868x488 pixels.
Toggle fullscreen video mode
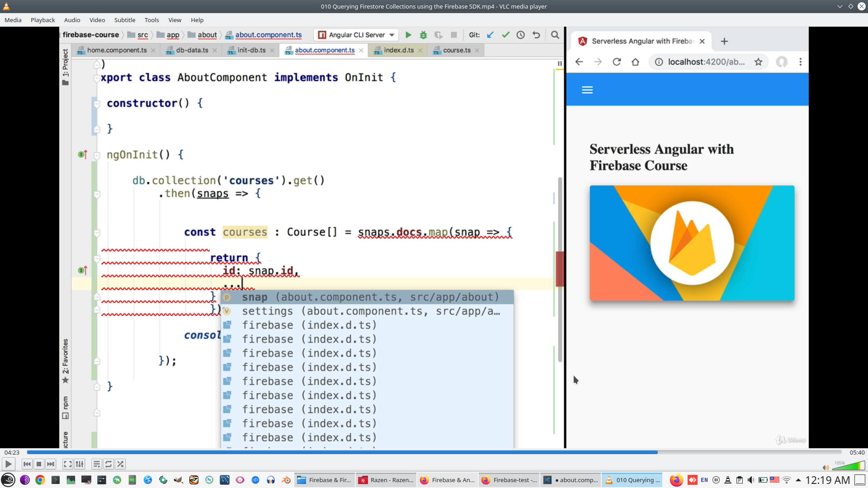68,464
